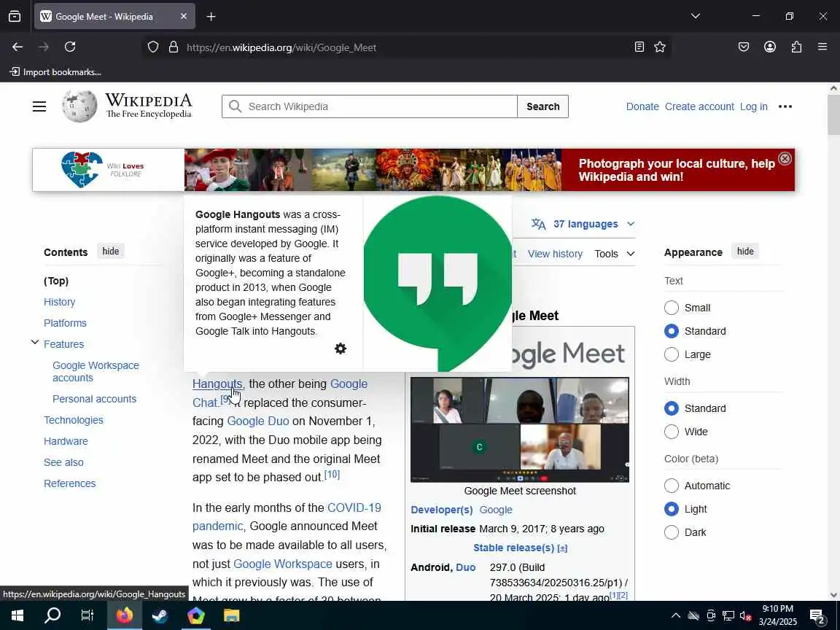Open the list all tabs dropdown
840x630 pixels.
tap(696, 16)
